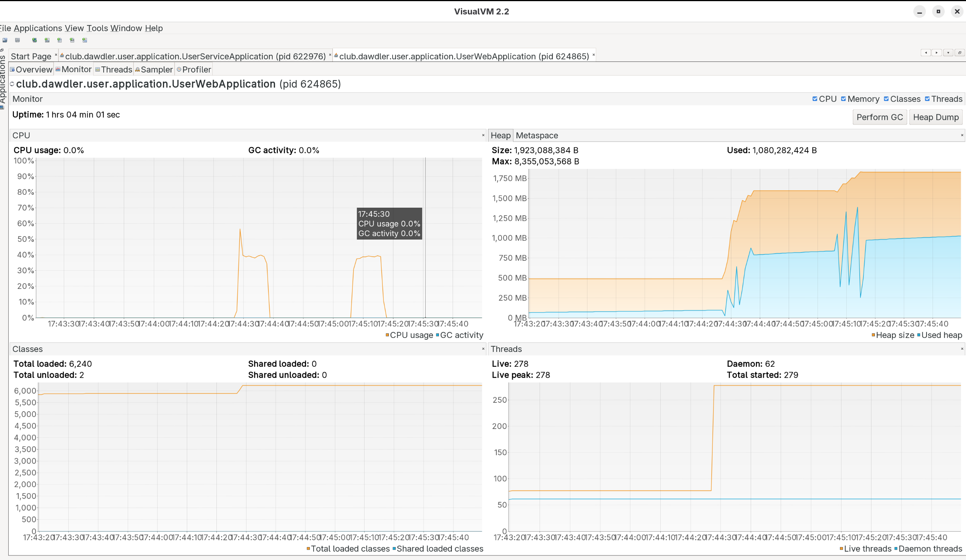Close the Threads graph panel
The height and width of the screenshot is (560, 966).
click(x=962, y=349)
